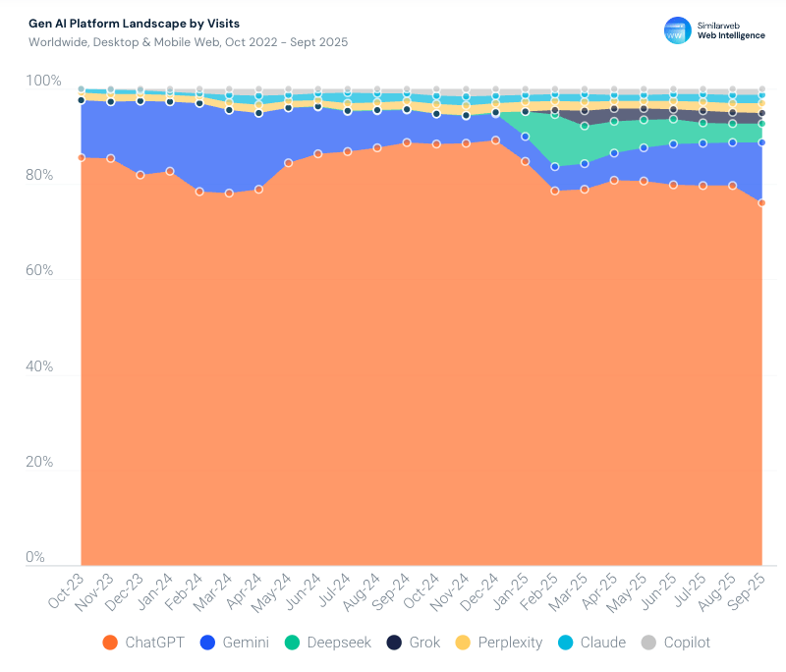Screen dimensions: 786x672
Task: Click the ChatGPT data point at Oct-23
Action: pyautogui.click(x=82, y=157)
